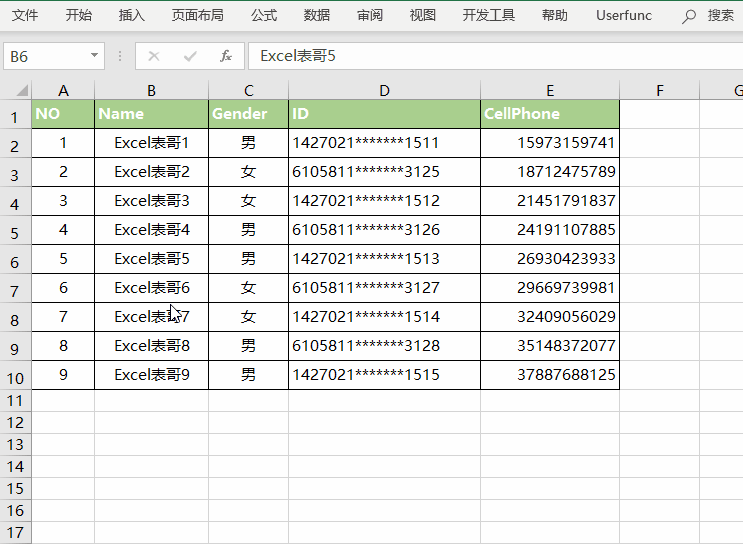The image size is (743, 544).
Task: Click the formula bar containing Excel表哥5
Action: tap(495, 56)
